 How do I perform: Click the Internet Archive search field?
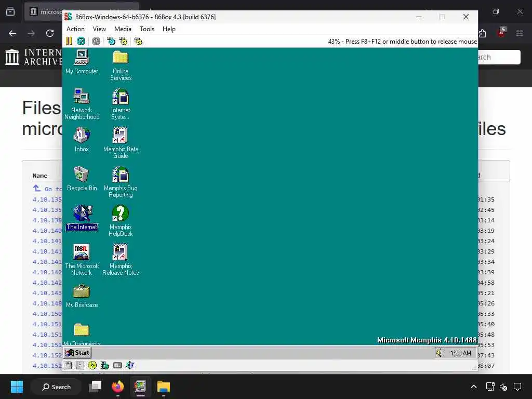coord(499,57)
